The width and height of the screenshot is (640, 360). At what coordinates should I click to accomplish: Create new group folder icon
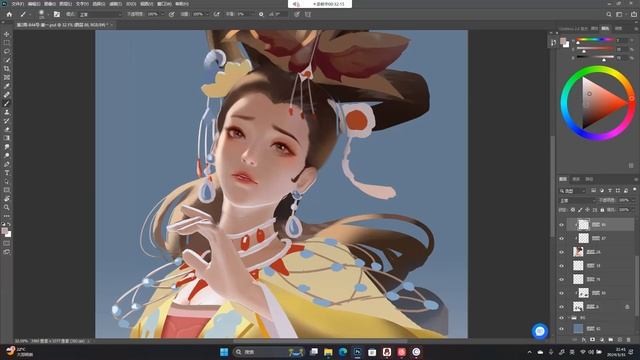[x=611, y=340]
